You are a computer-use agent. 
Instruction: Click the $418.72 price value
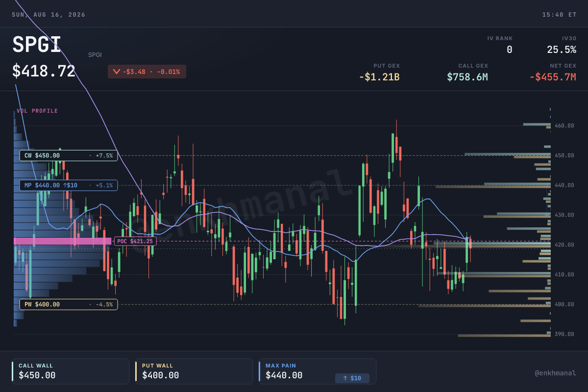tap(44, 71)
